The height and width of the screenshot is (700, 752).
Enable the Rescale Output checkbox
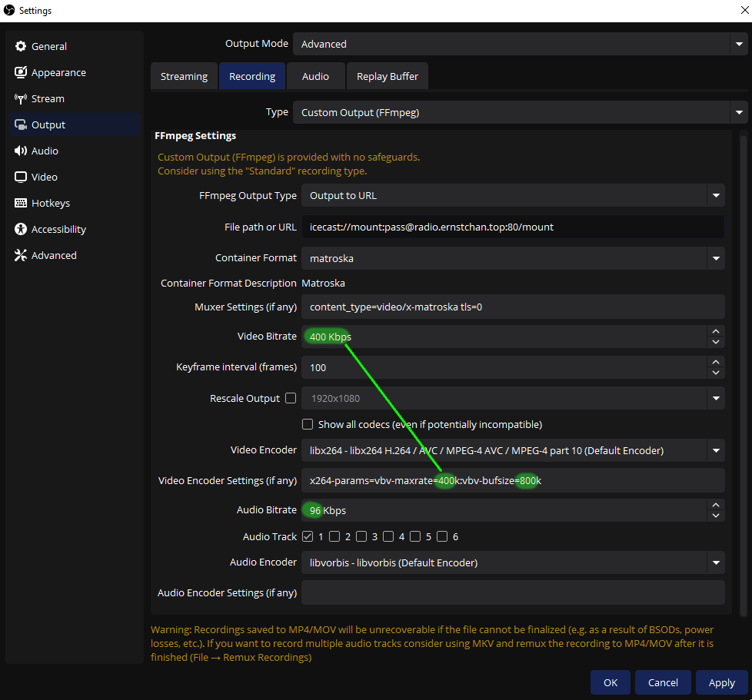point(291,398)
